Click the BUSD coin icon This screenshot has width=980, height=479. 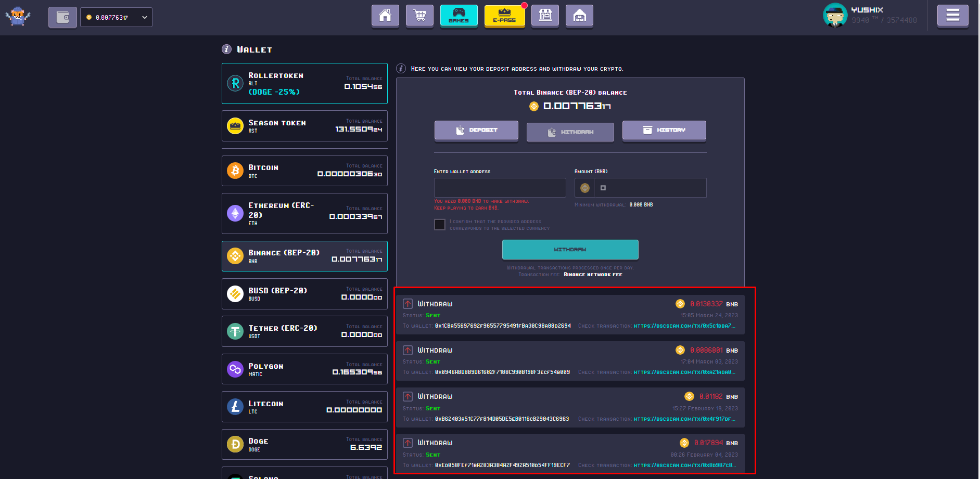tap(235, 294)
